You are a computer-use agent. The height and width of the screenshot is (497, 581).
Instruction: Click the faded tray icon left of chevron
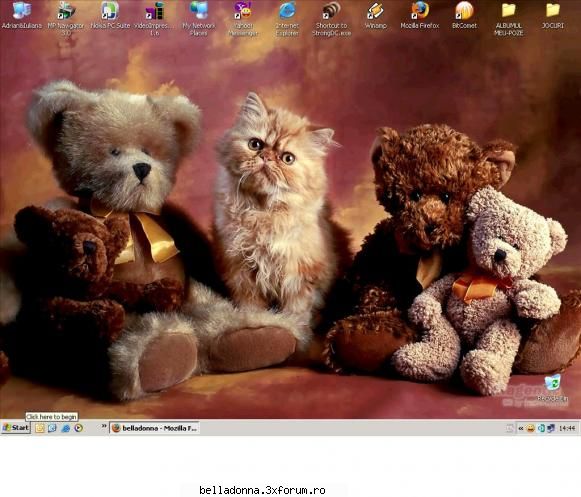tap(510, 428)
